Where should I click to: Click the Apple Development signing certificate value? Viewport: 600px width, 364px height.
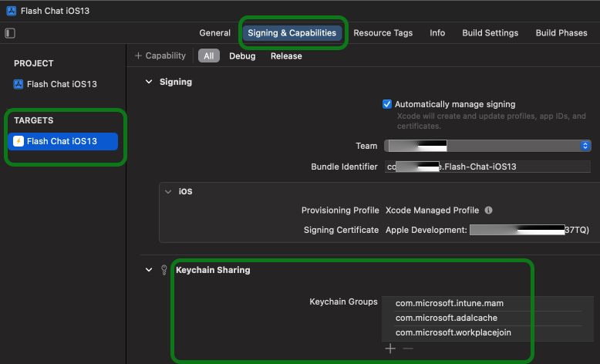[x=487, y=230]
